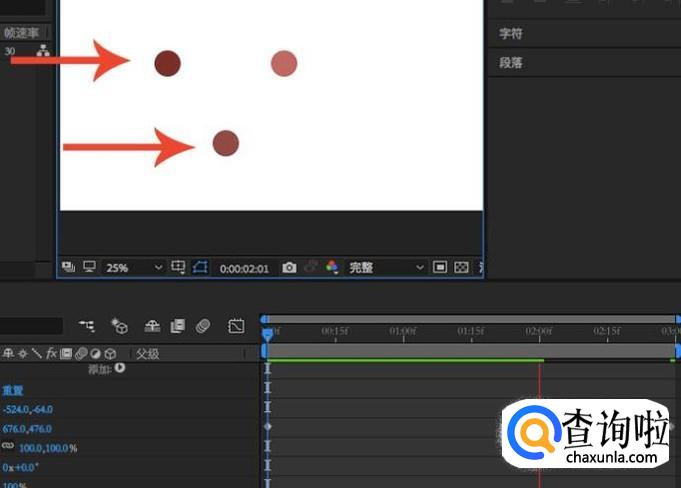Toggle the region of interest icon
The height and width of the screenshot is (488, 681).
(x=440, y=267)
